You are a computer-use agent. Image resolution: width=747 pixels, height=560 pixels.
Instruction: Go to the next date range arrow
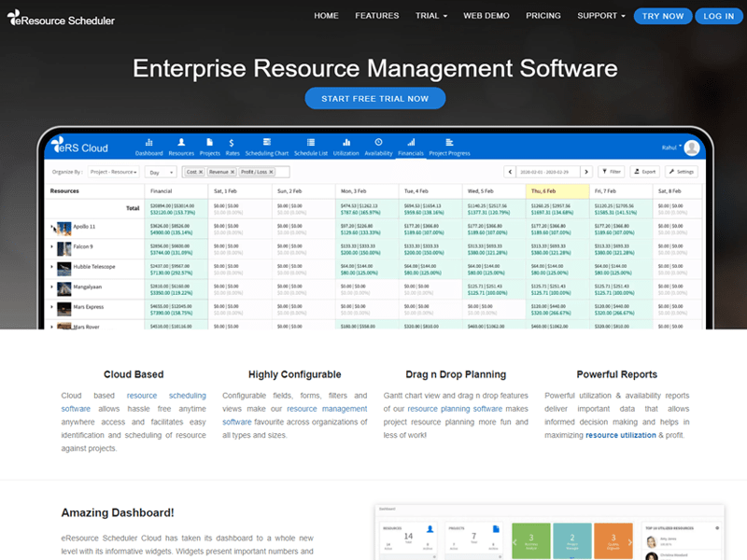[586, 172]
